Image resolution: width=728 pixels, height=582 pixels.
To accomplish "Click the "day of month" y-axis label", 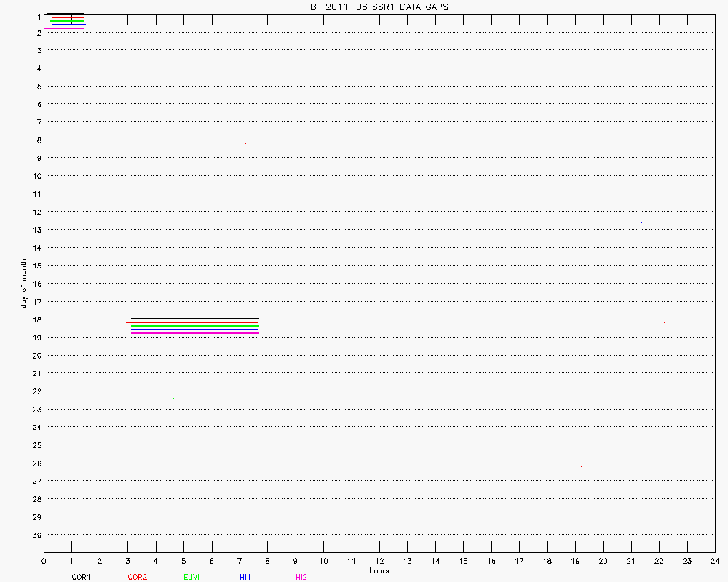I will [24, 283].
